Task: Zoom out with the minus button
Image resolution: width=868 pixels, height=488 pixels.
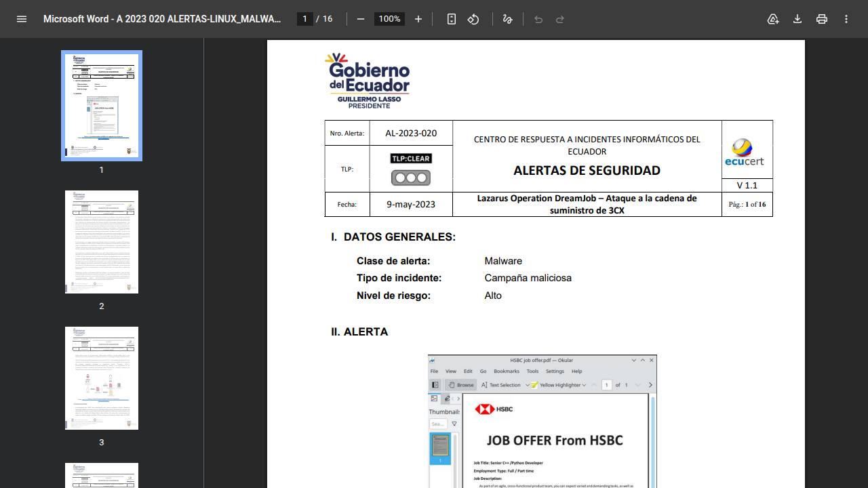Action: point(361,19)
